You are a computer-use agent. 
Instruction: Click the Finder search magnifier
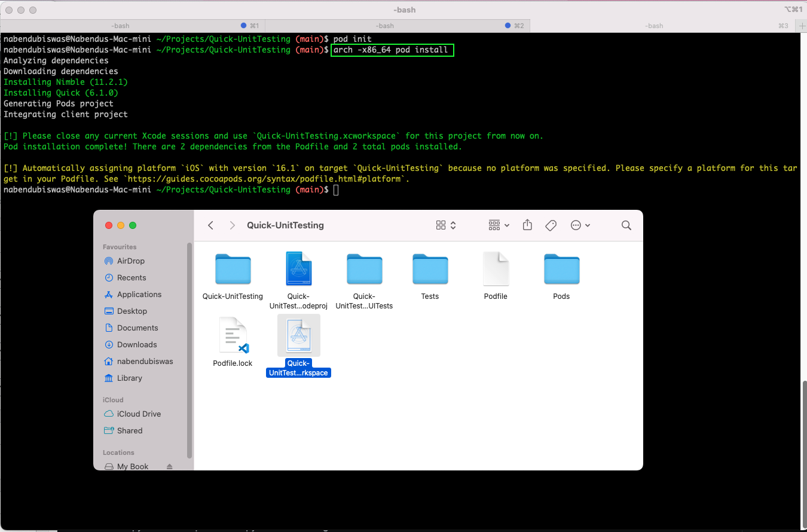[626, 225]
